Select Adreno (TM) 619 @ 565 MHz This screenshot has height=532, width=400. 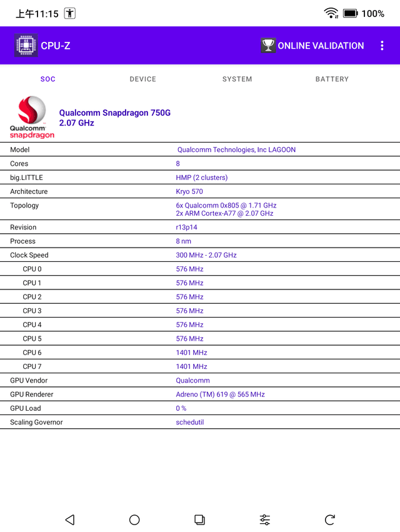click(220, 394)
